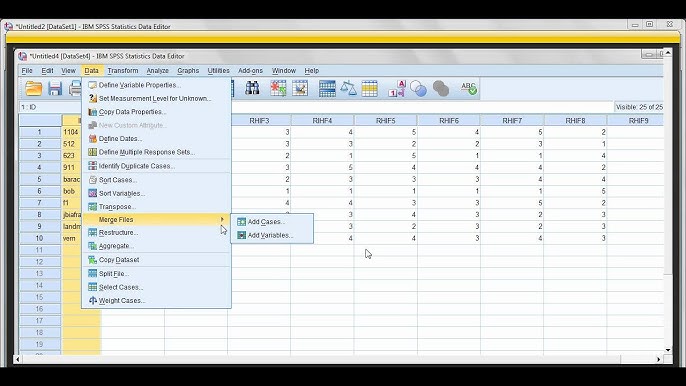This screenshot has width=686, height=386.
Task: Select row header number 1
Action: tap(40, 132)
